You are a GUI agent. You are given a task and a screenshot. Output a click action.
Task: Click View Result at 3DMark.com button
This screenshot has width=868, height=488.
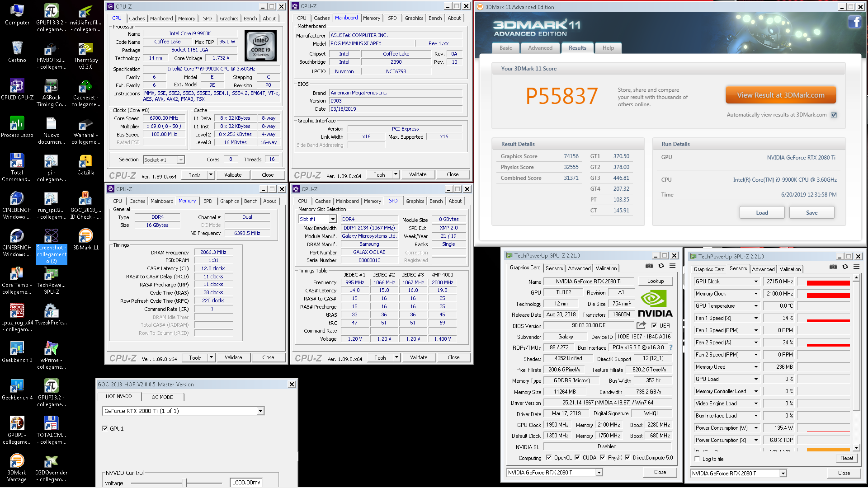(x=781, y=95)
